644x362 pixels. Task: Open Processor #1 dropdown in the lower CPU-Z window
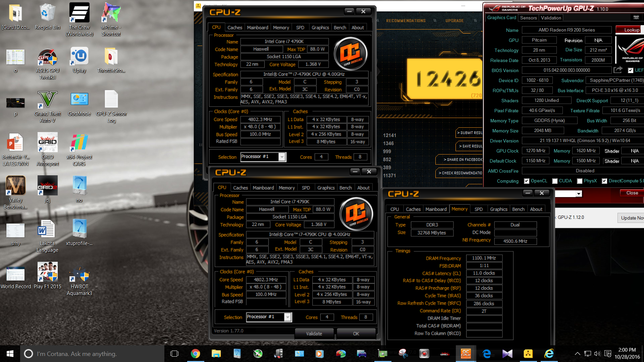(x=288, y=317)
